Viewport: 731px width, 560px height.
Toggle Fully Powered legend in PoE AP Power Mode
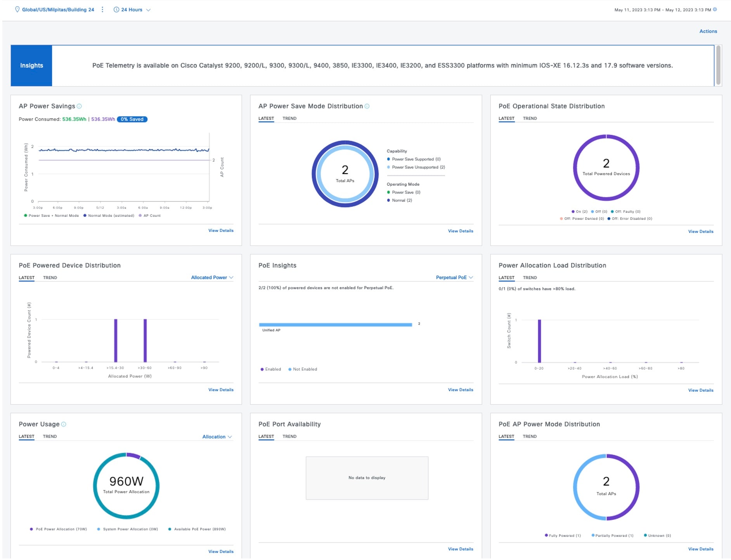click(x=563, y=536)
